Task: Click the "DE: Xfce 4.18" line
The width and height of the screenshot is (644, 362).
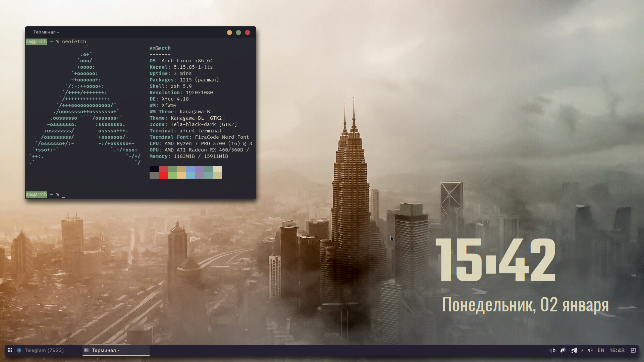Action: pos(169,99)
